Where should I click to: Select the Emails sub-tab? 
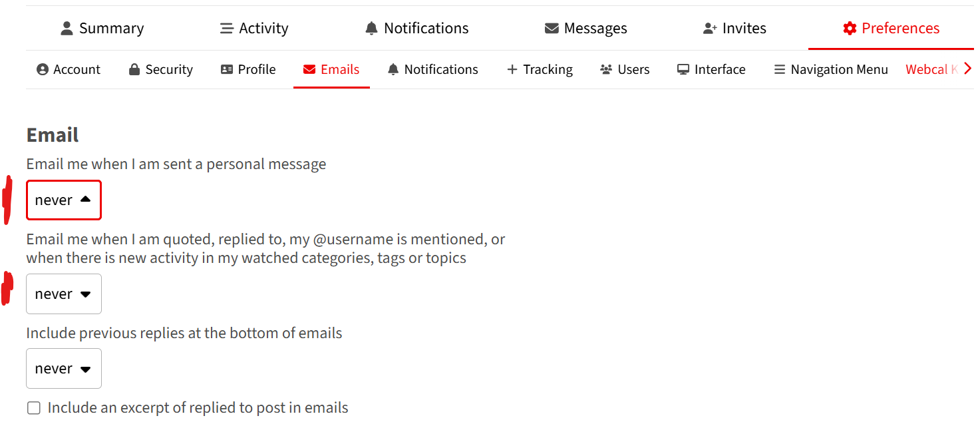tap(331, 70)
